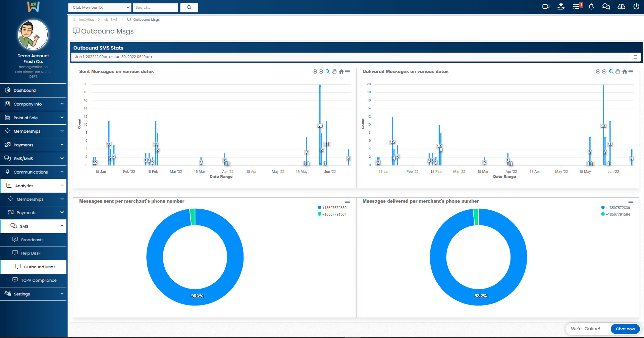
Task: Click the Analytics breadcrumb link
Action: tap(86, 20)
